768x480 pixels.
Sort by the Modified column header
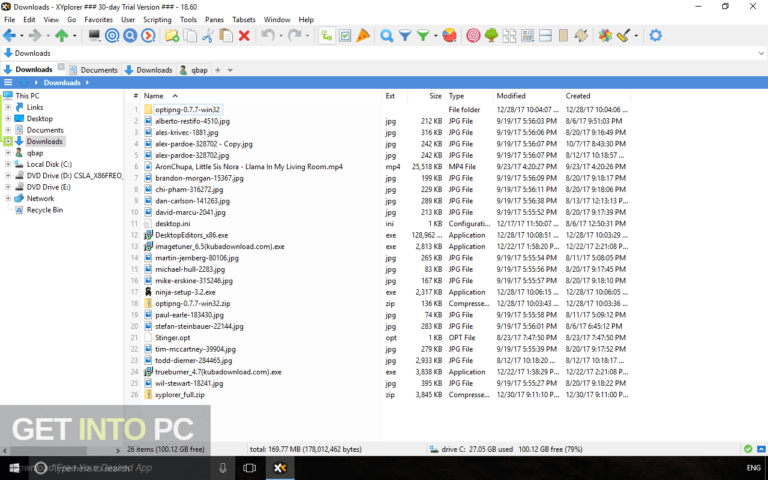527,96
